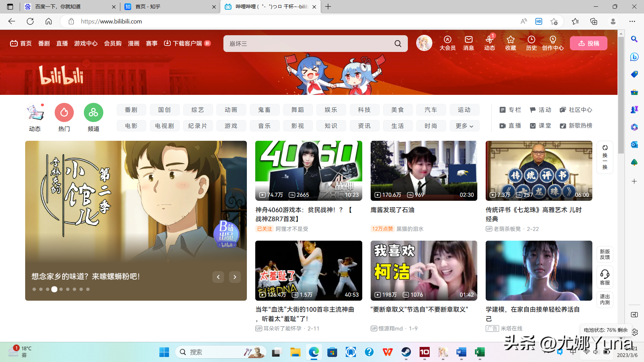
Task: Open the 直播 header nav item
Action: click(x=62, y=43)
